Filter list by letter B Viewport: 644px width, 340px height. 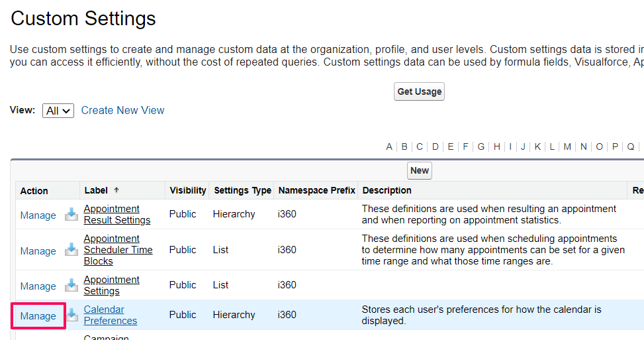(x=404, y=146)
